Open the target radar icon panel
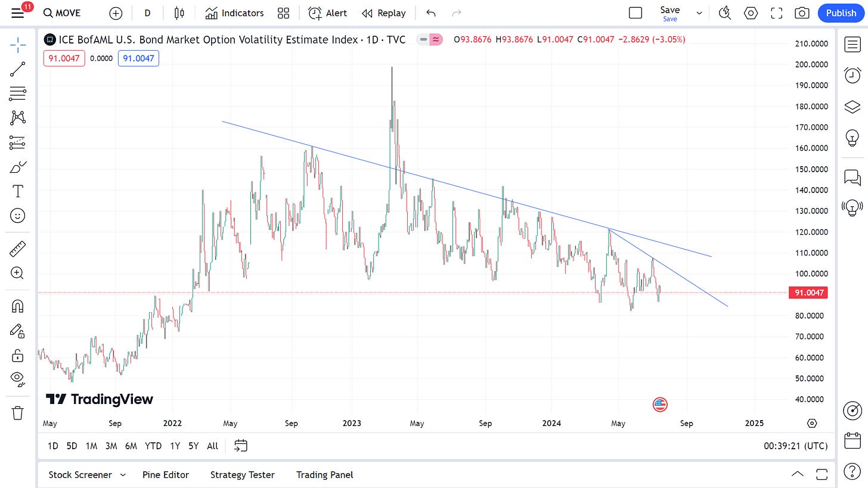The width and height of the screenshot is (868, 488). [852, 411]
